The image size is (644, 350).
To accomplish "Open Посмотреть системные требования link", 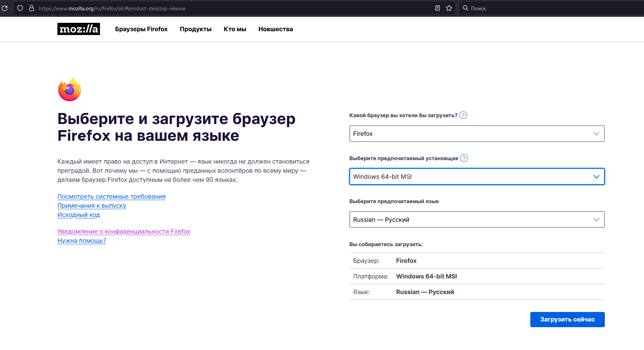I will (x=111, y=196).
